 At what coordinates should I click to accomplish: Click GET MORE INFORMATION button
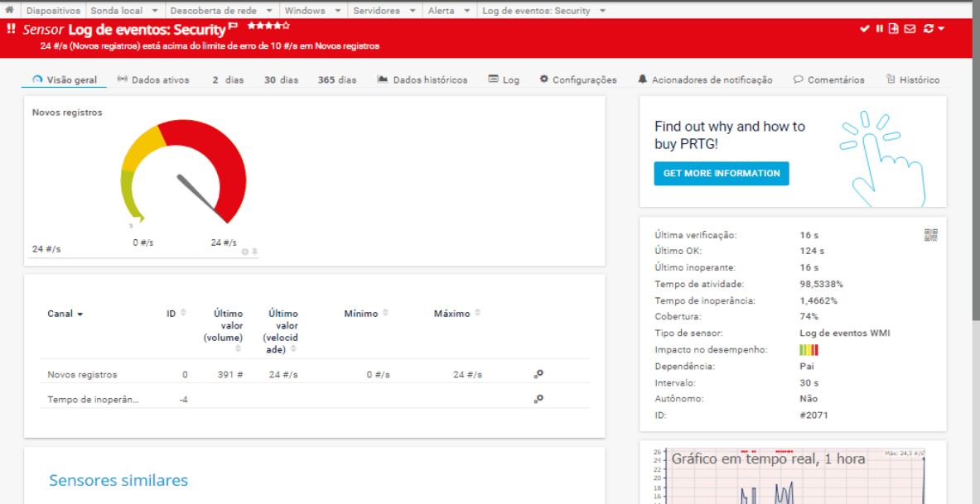click(722, 174)
